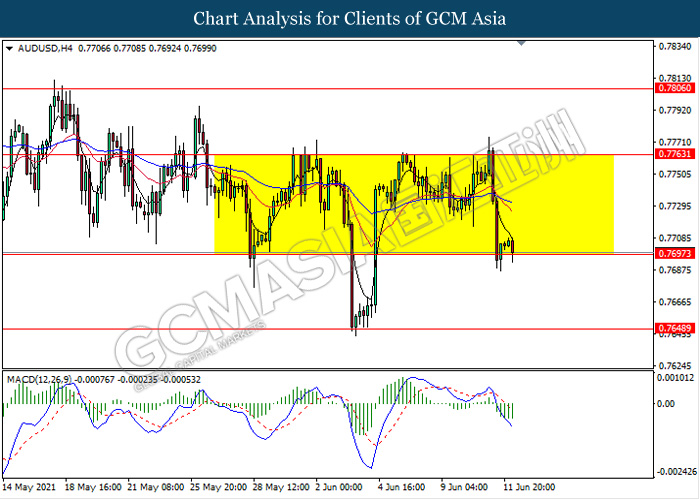700x500 pixels.
Task: Select the OHLC readout 0.77066 0.77085
Action: point(112,48)
